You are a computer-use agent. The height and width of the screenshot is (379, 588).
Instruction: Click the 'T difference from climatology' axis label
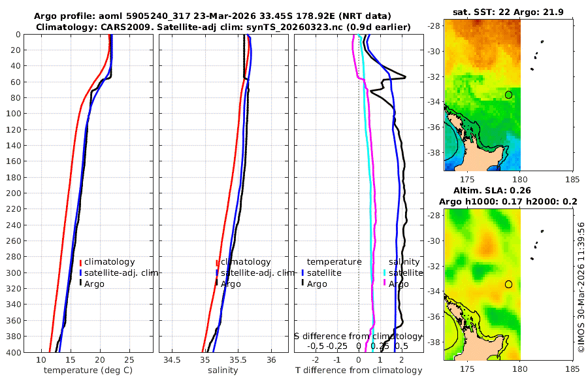click(x=359, y=371)
